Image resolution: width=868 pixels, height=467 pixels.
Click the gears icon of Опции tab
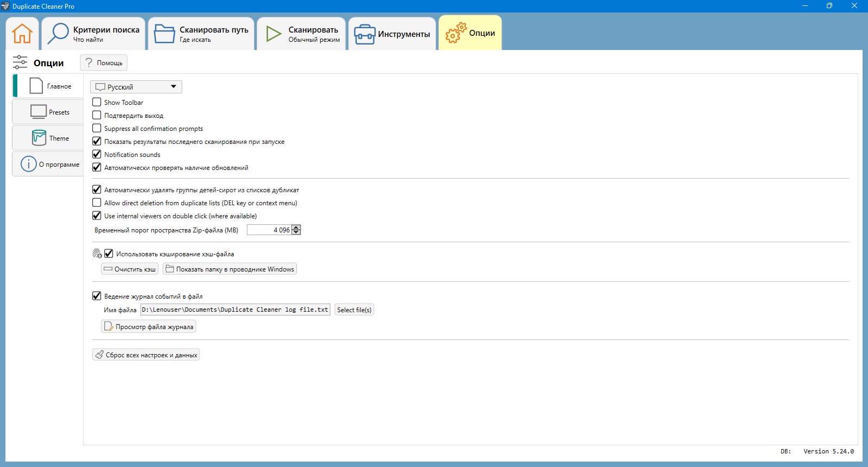coord(456,33)
